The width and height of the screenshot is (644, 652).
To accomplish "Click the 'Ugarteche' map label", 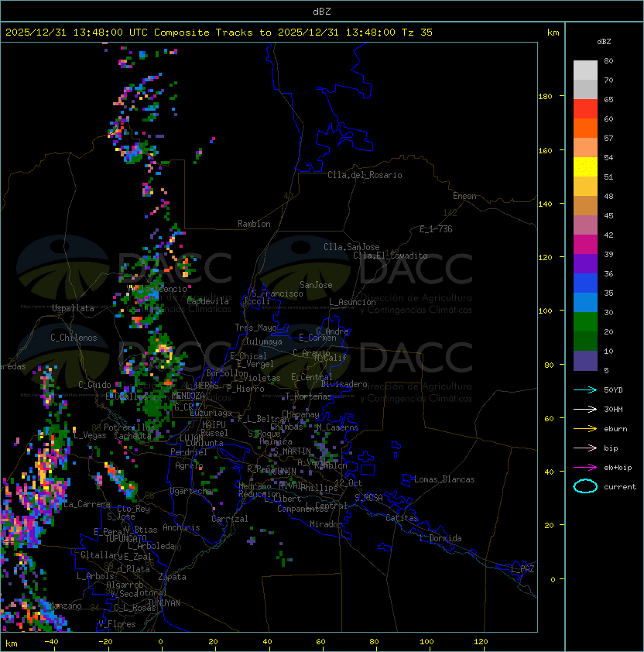I will coord(191,491).
